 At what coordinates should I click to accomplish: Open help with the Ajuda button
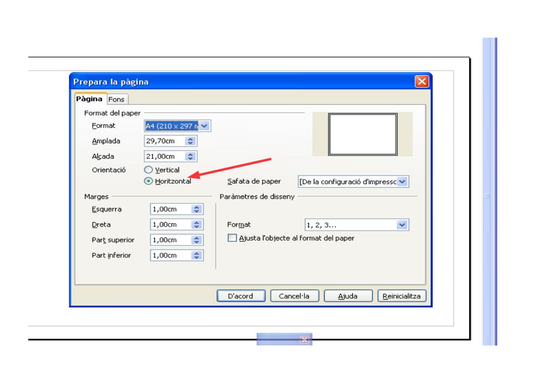(x=348, y=296)
